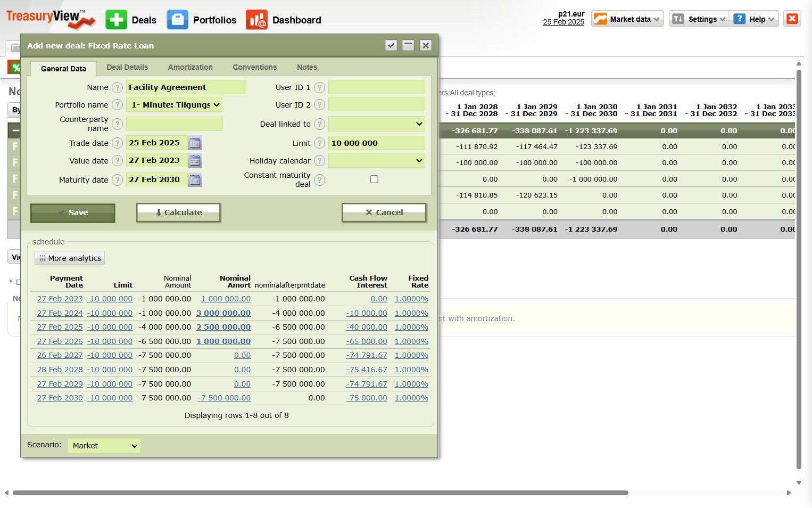Open More analytics
This screenshot has height=508, width=812.
tap(70, 258)
